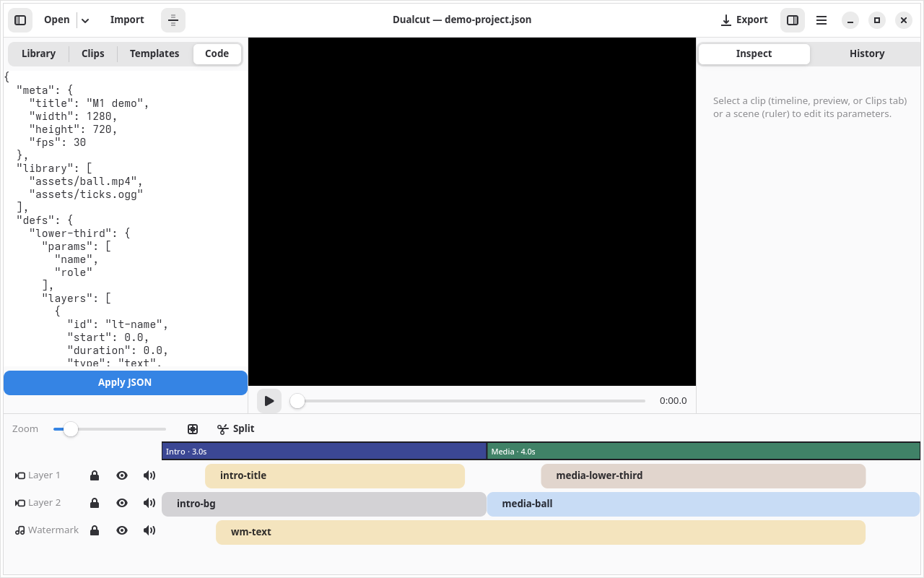
Task: Close the Dualcut window
Action: tap(904, 20)
